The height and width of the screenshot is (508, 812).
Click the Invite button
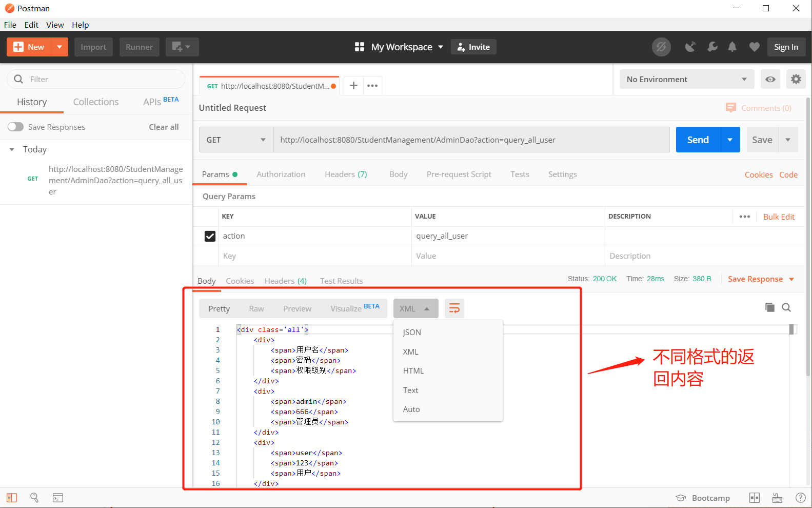point(473,47)
